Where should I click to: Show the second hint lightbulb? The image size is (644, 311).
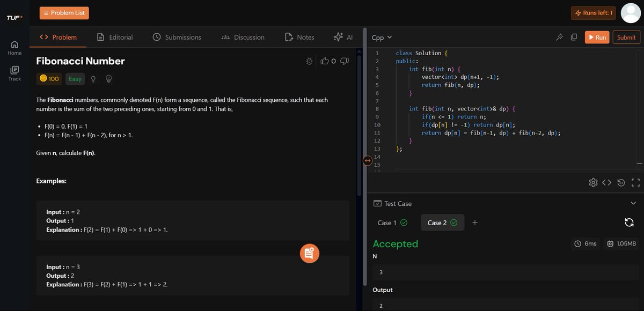[x=108, y=79]
